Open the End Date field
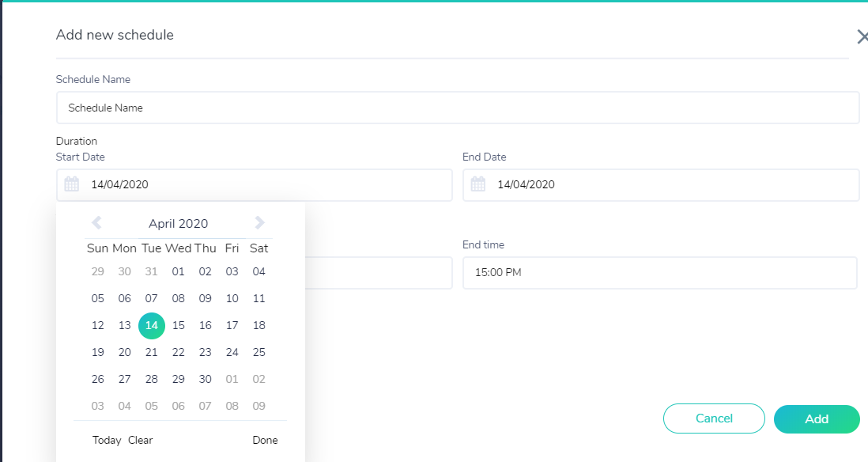868x462 pixels. pos(661,184)
